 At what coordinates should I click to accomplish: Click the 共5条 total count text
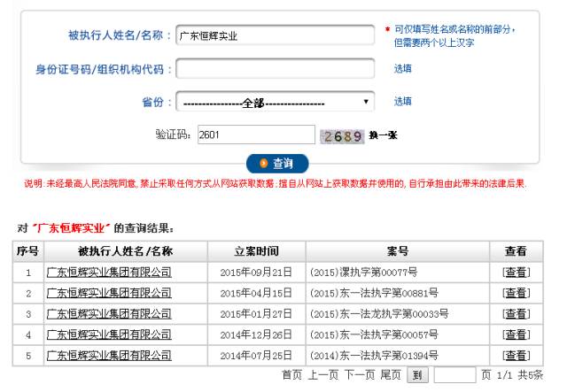pyautogui.click(x=530, y=375)
